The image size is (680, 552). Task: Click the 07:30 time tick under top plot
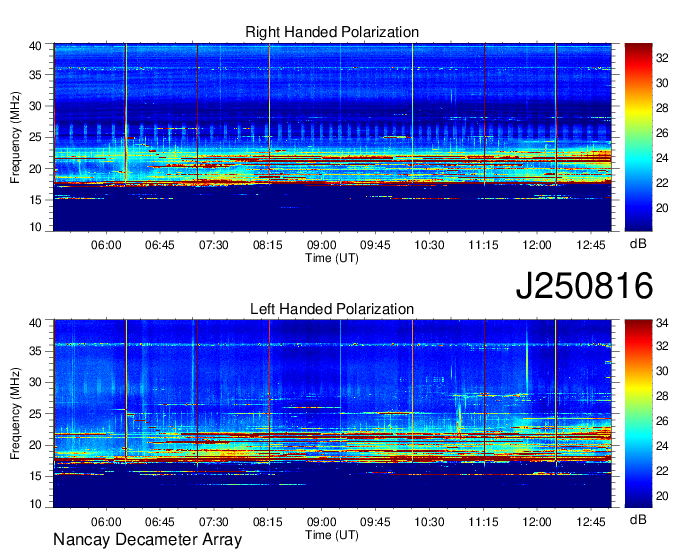tap(214, 245)
